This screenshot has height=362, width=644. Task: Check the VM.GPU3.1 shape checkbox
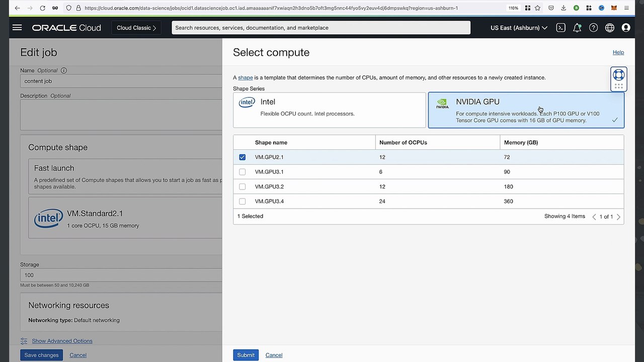[x=243, y=172]
